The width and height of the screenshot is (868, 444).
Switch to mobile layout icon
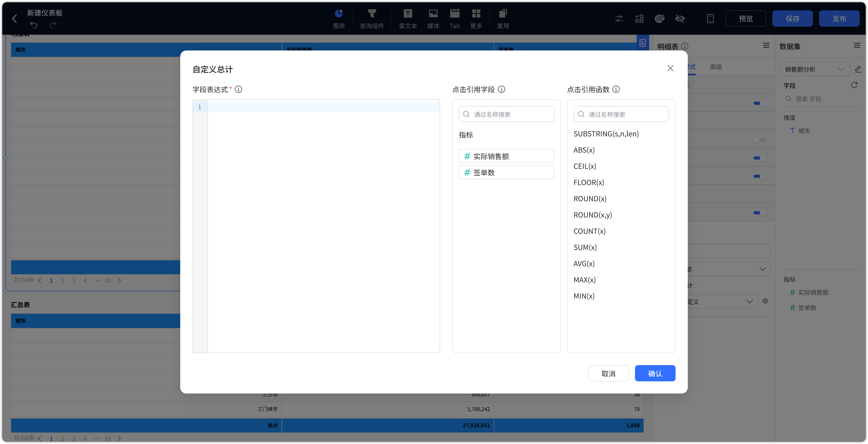(x=710, y=18)
